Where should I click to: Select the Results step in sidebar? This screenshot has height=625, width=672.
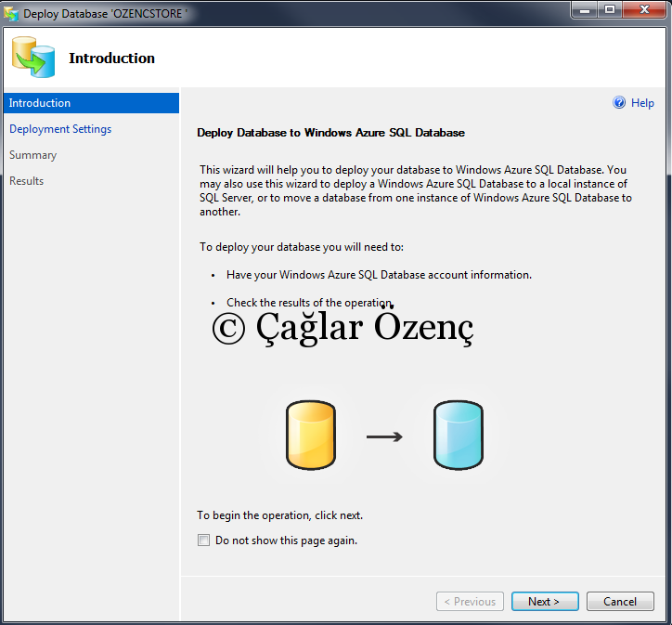point(27,181)
